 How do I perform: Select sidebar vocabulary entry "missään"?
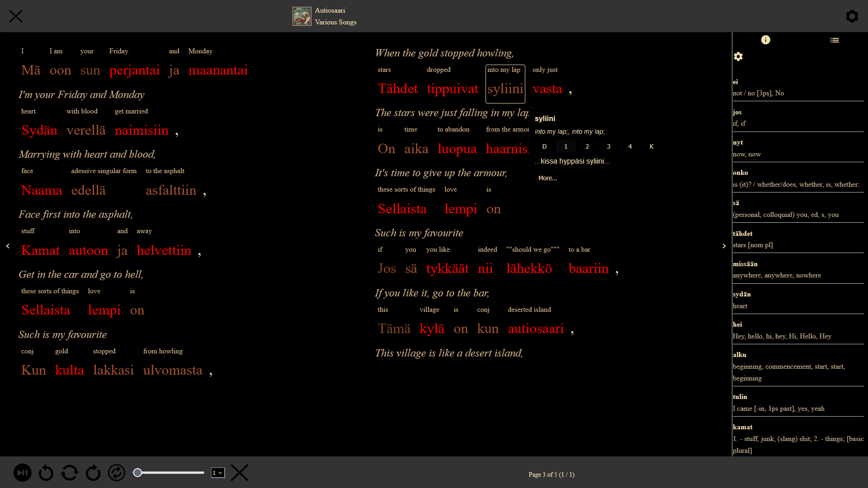[x=798, y=270]
